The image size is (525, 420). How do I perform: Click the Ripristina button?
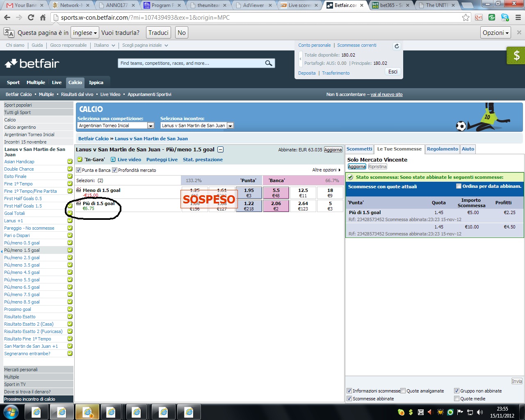point(377,167)
